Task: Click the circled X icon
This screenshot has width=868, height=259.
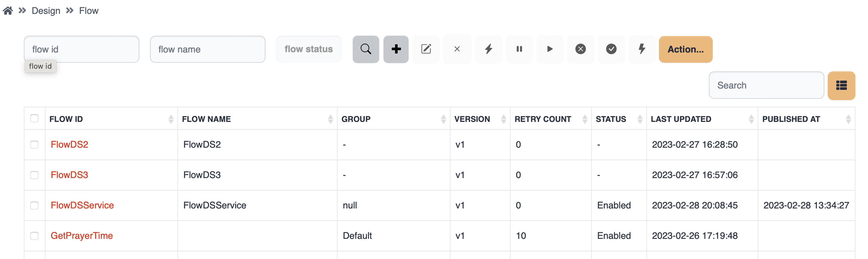Action: tap(580, 49)
